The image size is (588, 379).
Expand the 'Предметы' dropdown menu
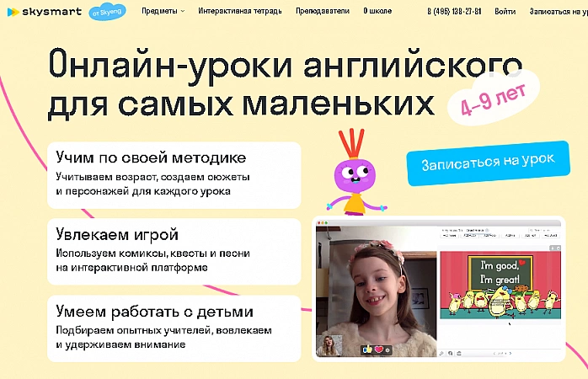pos(163,13)
